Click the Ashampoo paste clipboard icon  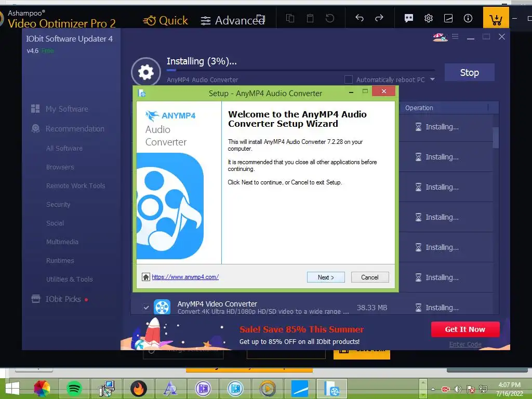(x=310, y=18)
